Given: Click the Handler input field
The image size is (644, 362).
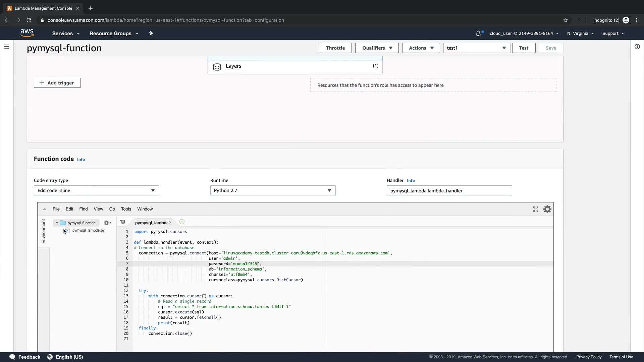Looking at the screenshot, I should (449, 191).
